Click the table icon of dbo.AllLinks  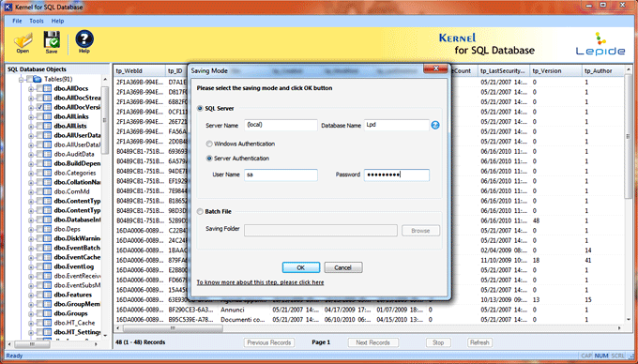click(x=47, y=116)
